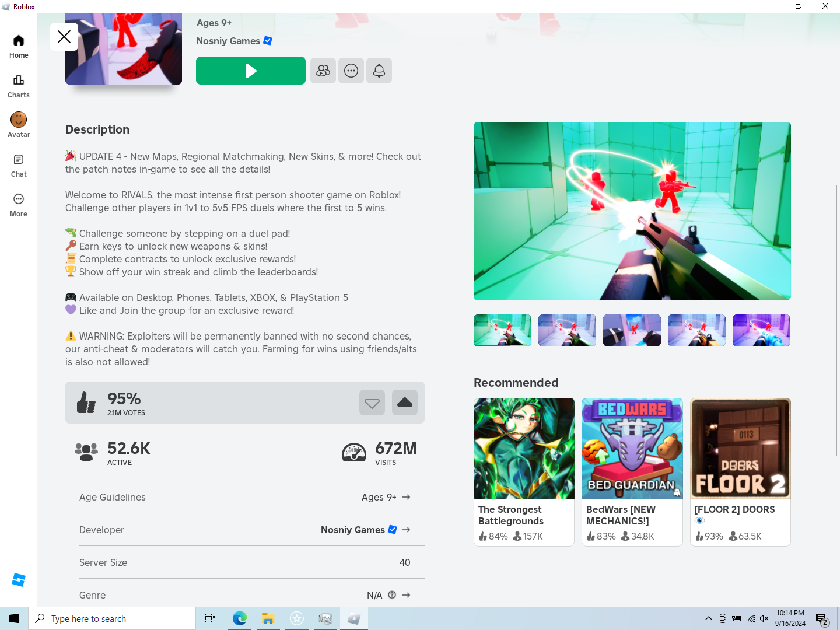The height and width of the screenshot is (630, 840).
Task: Click the active players icon
Action: (x=86, y=452)
